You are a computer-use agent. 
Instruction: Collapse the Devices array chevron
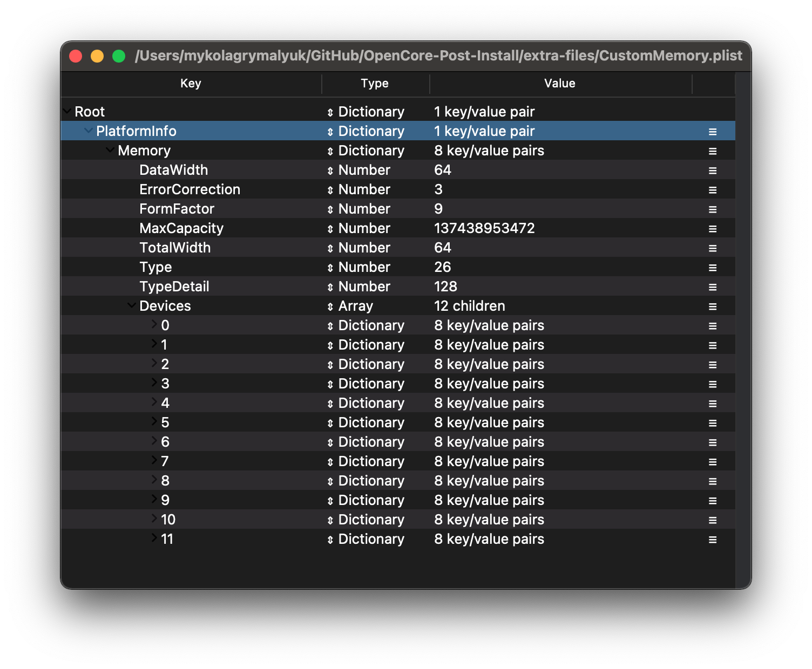(x=132, y=305)
